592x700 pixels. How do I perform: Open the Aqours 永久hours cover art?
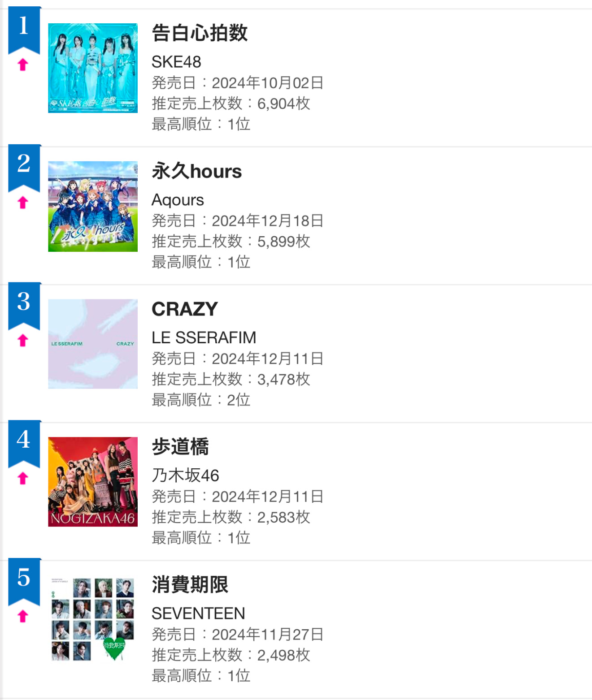coord(93,206)
